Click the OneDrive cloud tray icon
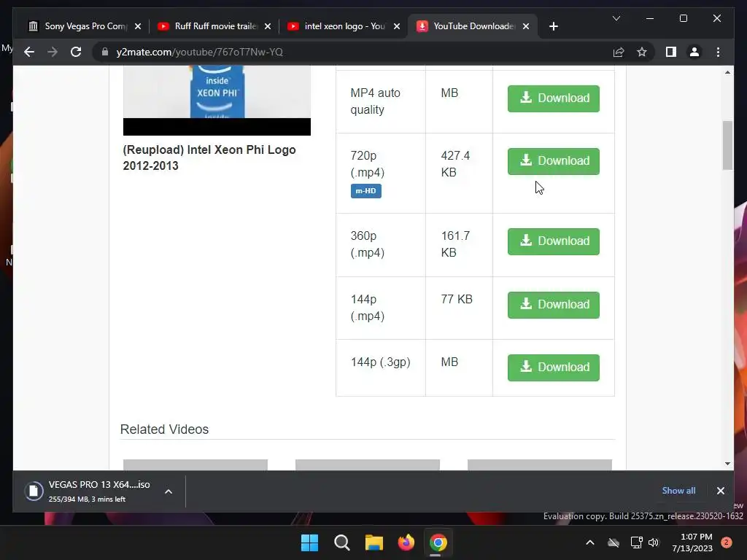Viewport: 747px width, 560px height. (613, 542)
